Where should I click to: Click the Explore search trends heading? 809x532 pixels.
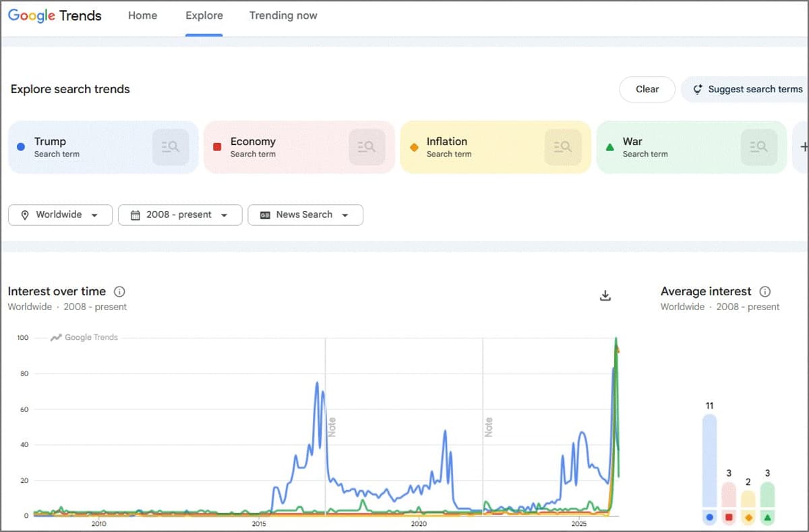70,89
